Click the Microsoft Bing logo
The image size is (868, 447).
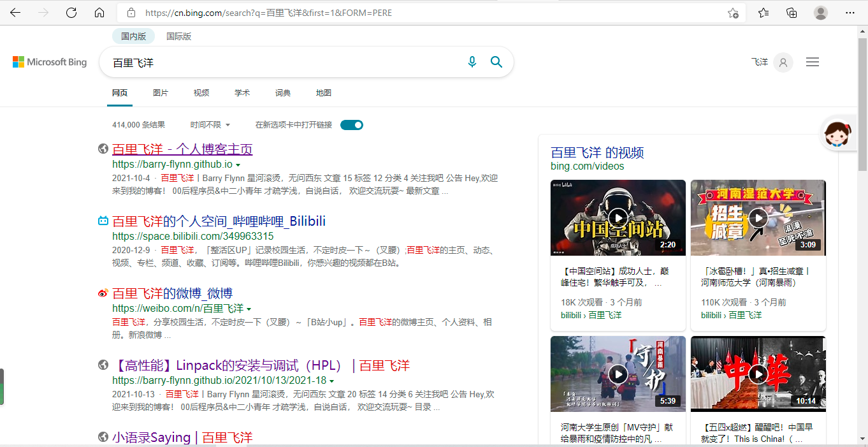(49, 62)
